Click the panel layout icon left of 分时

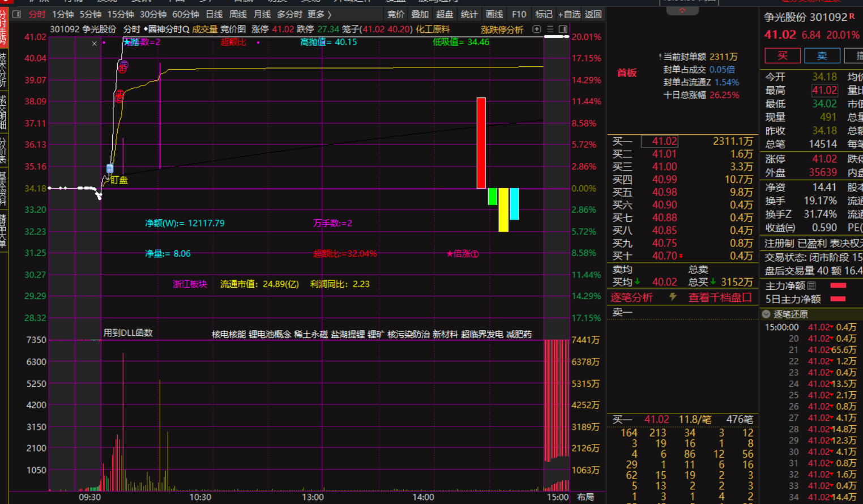(16, 14)
